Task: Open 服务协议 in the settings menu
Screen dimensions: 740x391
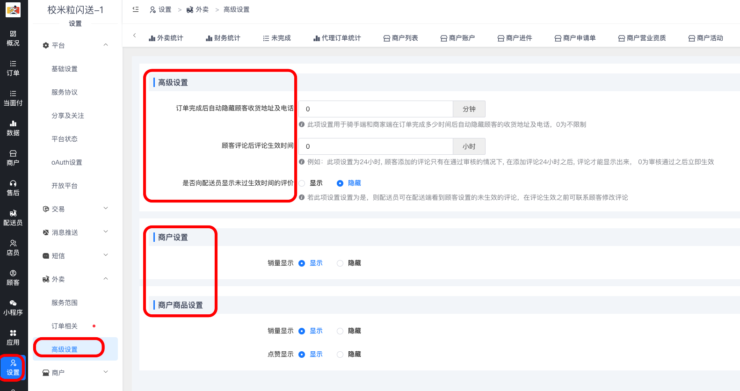Action: click(65, 92)
